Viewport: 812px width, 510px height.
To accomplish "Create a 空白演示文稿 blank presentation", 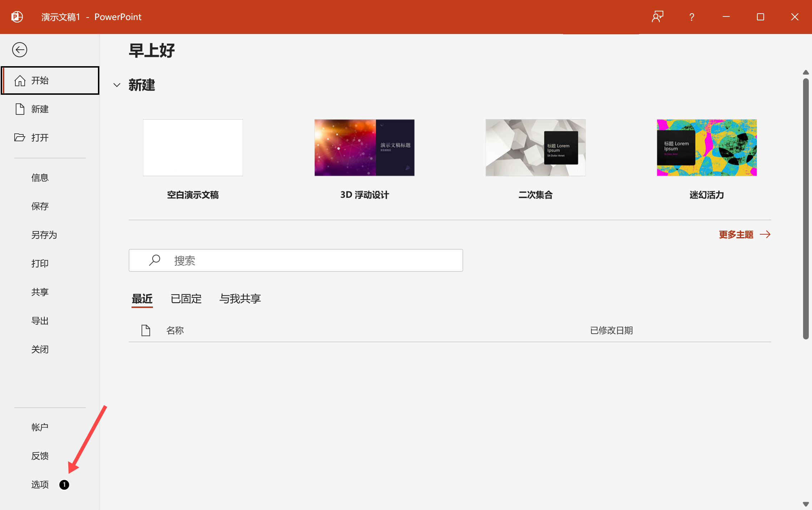I will [x=193, y=147].
